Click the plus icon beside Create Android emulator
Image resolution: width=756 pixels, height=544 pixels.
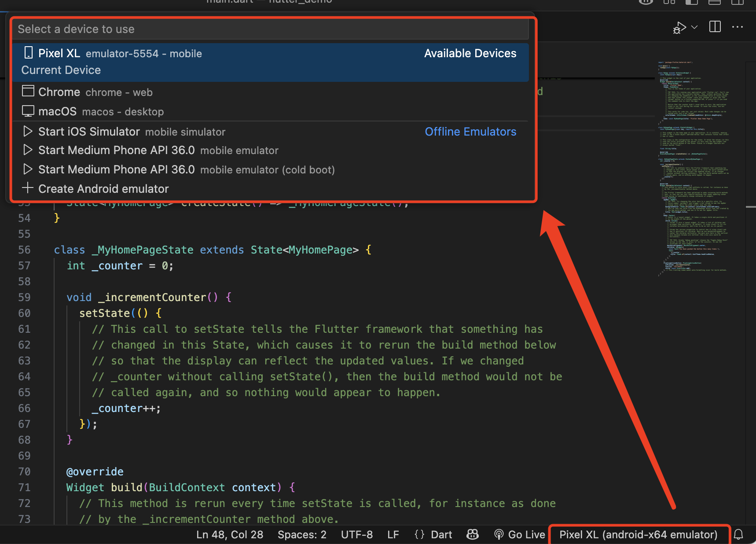28,188
